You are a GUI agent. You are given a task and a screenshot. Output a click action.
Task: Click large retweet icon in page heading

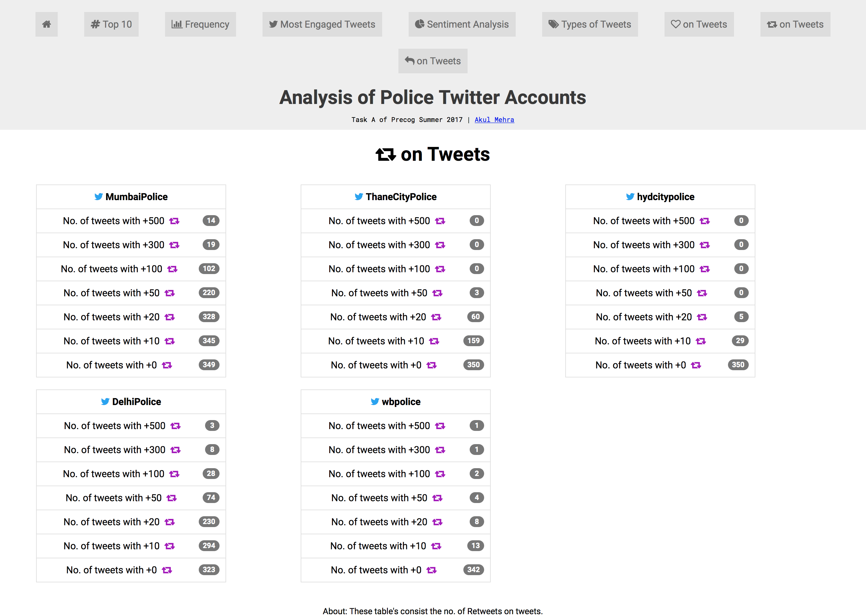click(385, 155)
